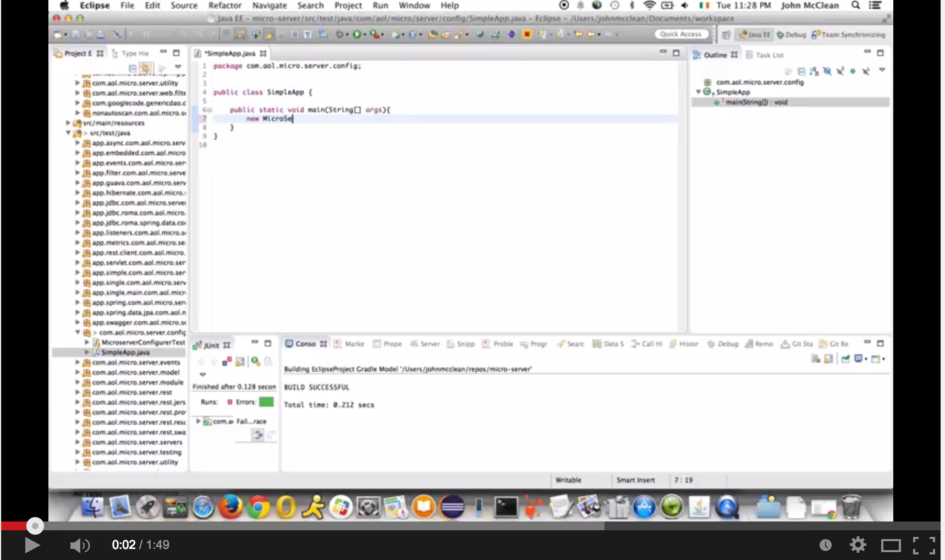Toggle Hide Fields in the Outline toolbar
Screen dimensions: 945x560
click(x=827, y=71)
